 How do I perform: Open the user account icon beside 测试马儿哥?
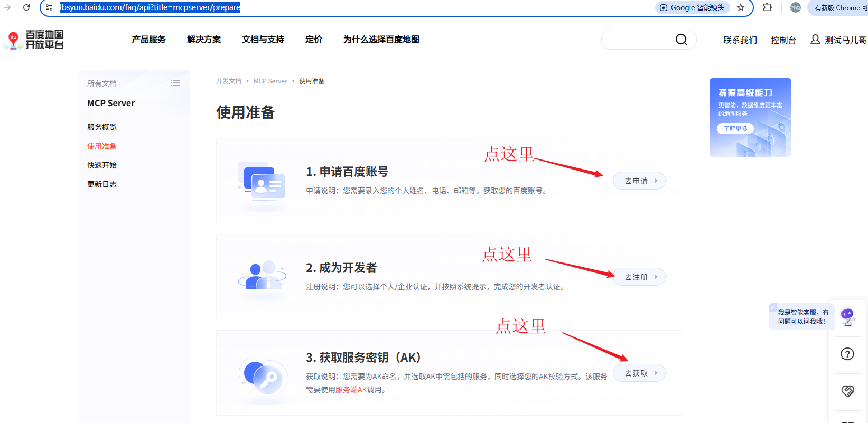[815, 40]
